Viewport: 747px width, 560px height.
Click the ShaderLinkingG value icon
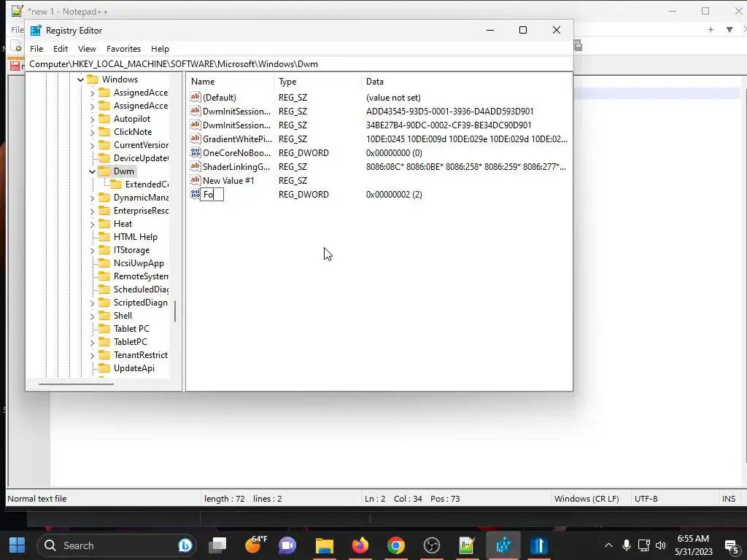(x=196, y=166)
